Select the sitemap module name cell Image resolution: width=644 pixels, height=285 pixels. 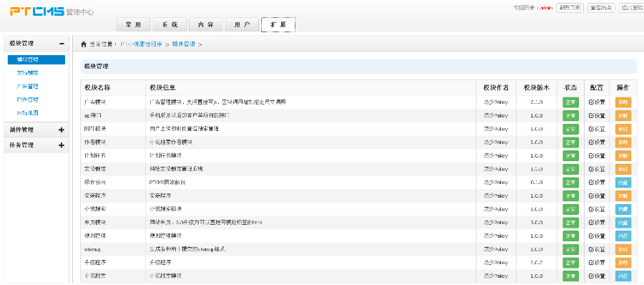113,249
